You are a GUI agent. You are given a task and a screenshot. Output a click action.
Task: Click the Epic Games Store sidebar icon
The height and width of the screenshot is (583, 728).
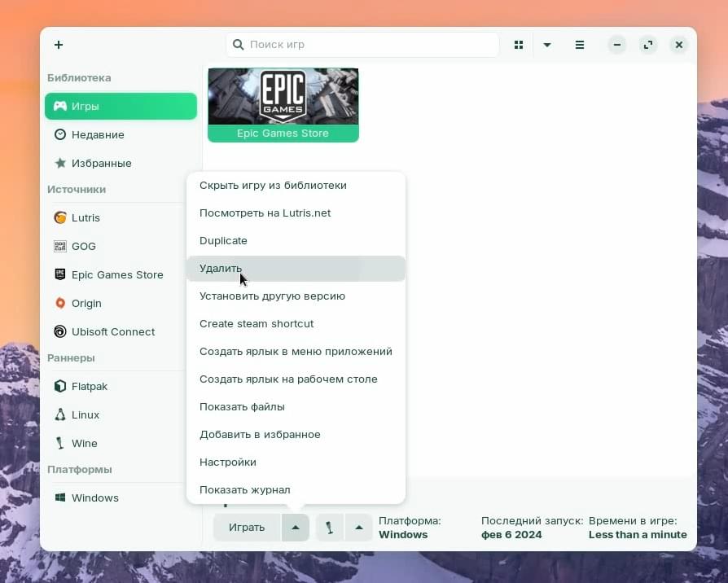pyautogui.click(x=60, y=274)
